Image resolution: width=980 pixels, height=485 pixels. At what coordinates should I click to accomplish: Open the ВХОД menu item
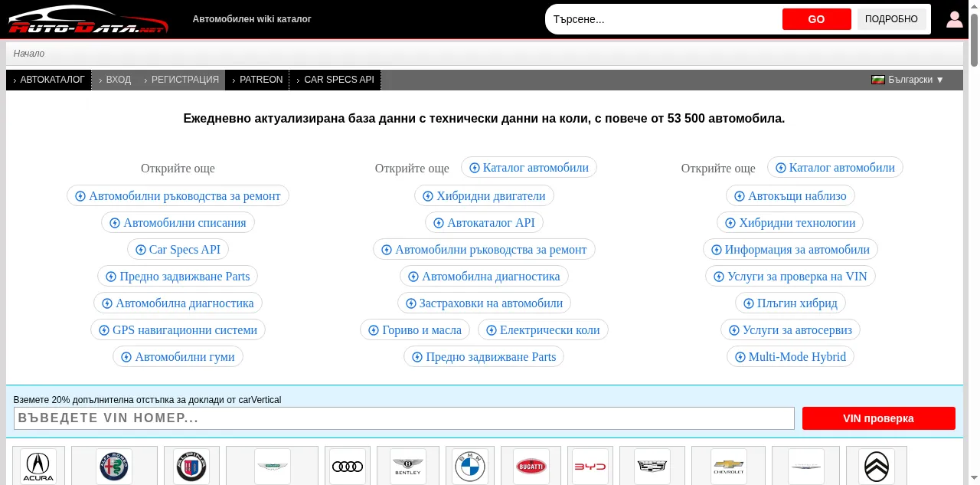pos(115,80)
